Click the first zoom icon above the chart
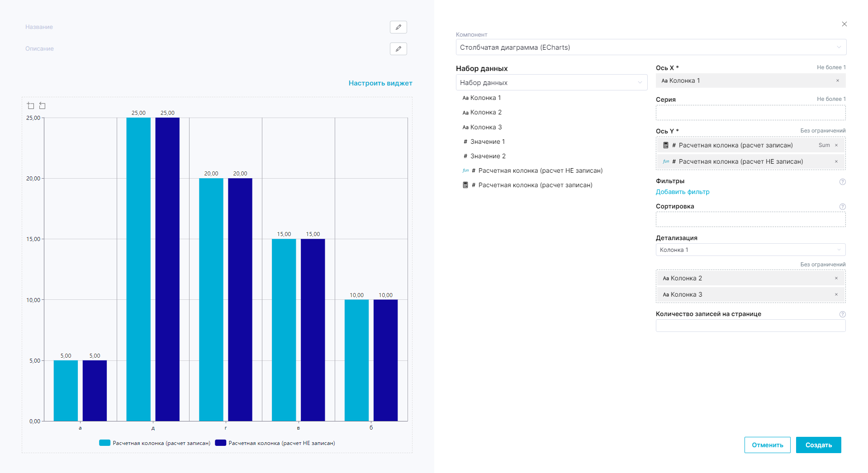868x473 pixels. point(31,106)
